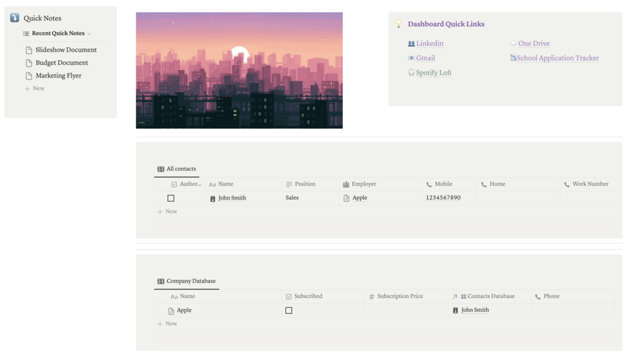Open the John Smith contact page

tap(232, 198)
